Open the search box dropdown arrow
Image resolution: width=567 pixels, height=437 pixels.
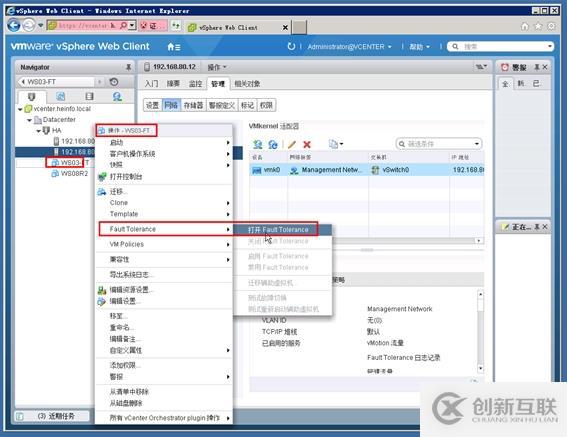tap(550, 46)
